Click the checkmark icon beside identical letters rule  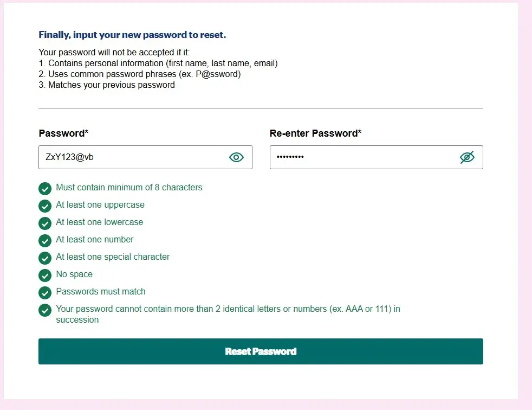(45, 310)
